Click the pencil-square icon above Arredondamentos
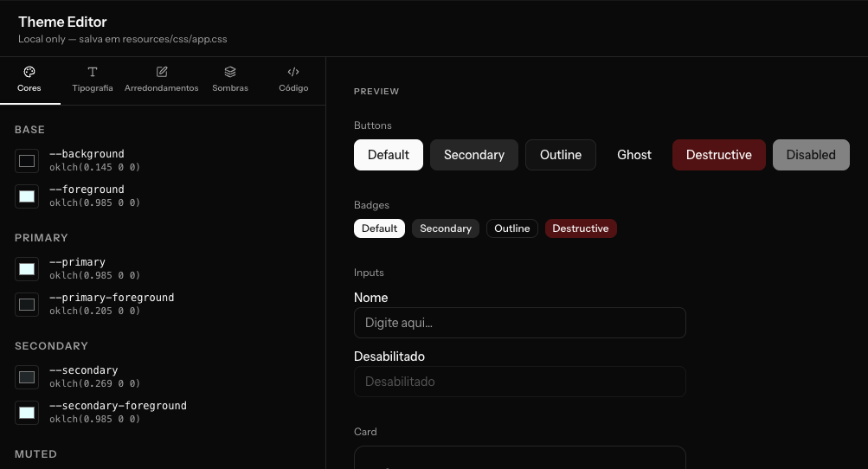 coord(162,72)
